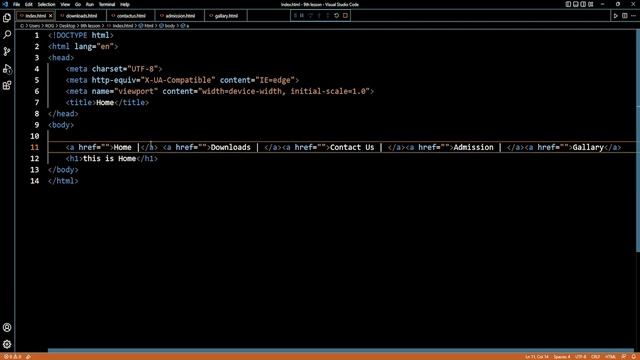Open editor More Actions ellipsis
The image size is (640, 360).
(x=633, y=16)
